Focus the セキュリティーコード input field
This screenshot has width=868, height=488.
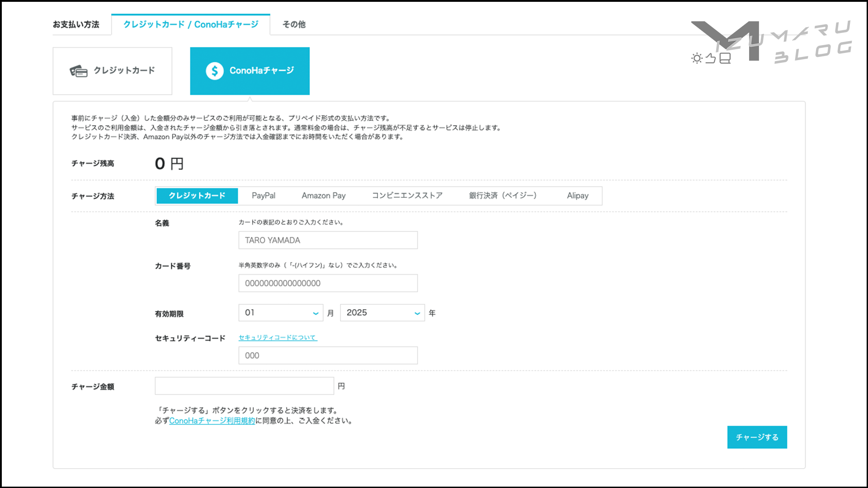pos(328,356)
